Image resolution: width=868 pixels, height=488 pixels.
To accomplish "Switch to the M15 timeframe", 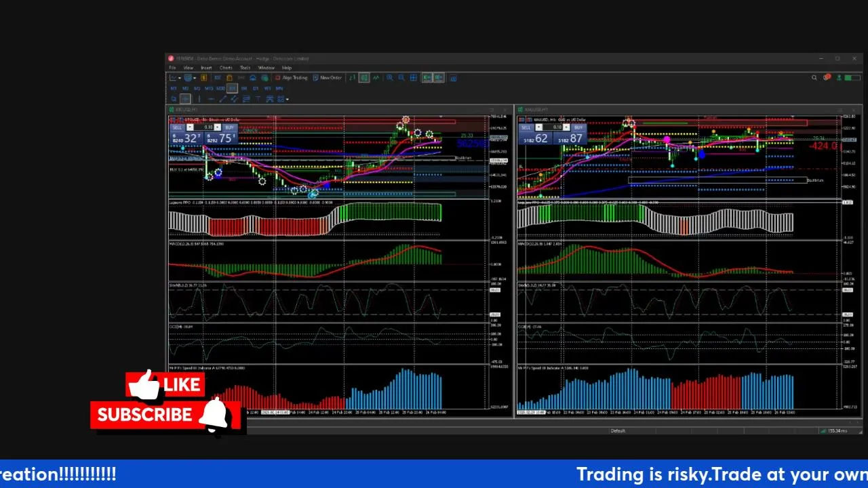I will (209, 89).
